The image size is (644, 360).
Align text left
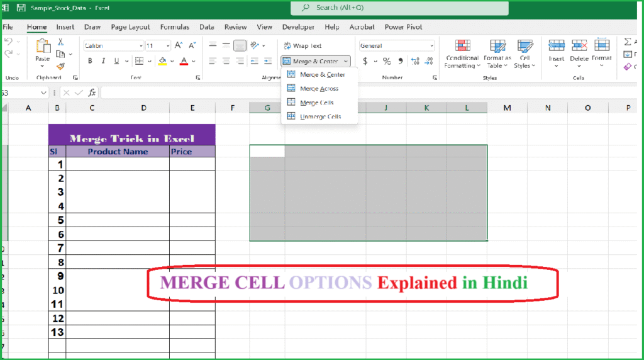click(x=213, y=61)
